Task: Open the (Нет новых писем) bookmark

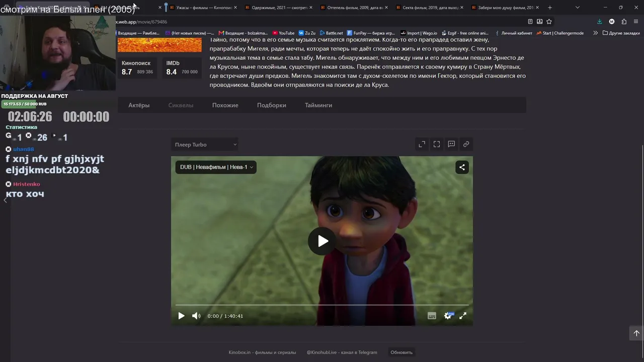Action: click(190, 33)
